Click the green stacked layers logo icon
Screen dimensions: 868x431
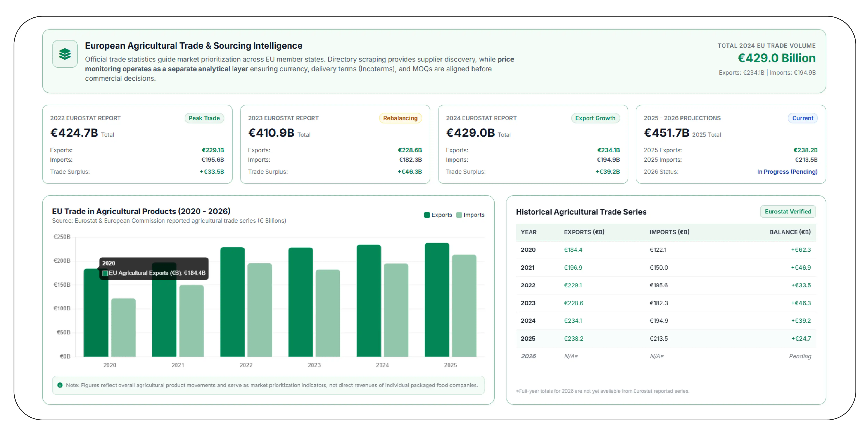tap(65, 54)
